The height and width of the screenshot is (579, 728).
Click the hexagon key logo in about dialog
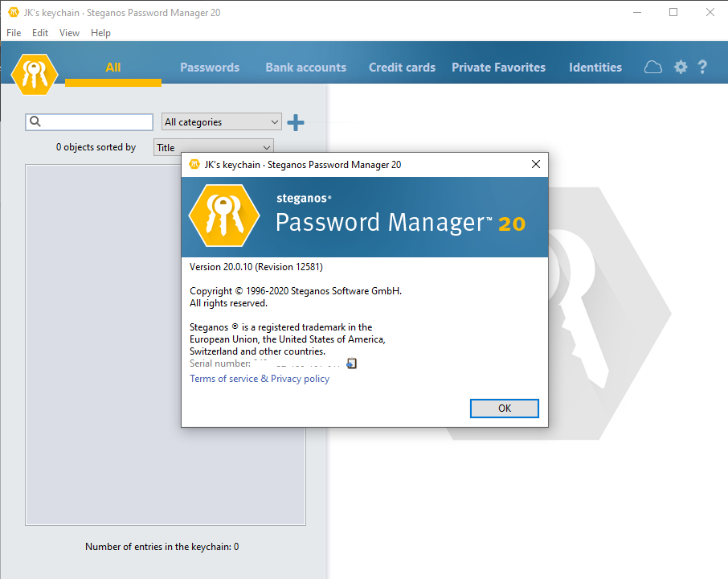(224, 216)
